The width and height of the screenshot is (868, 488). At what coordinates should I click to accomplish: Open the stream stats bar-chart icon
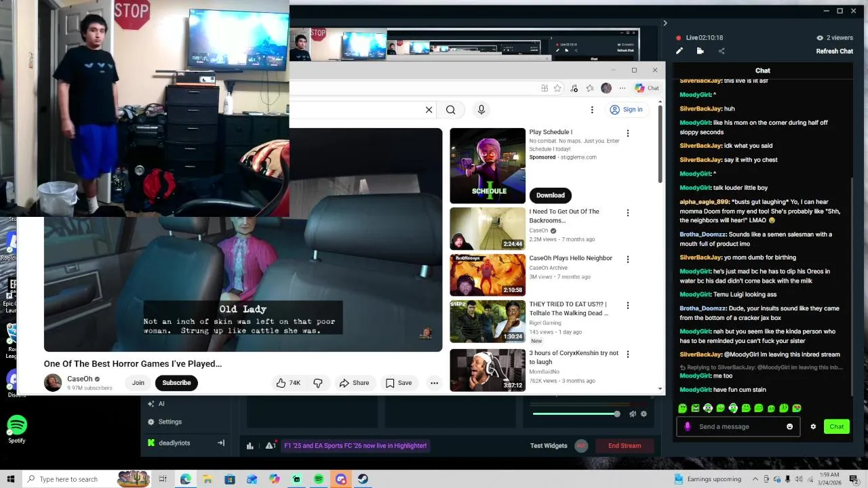pos(250,445)
